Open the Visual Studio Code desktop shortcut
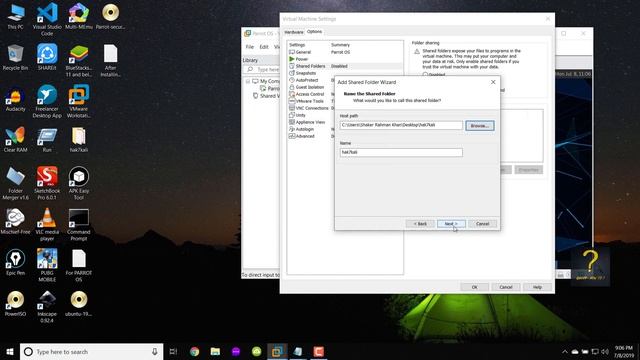Image resolution: width=640 pixels, height=360 pixels. (47, 18)
